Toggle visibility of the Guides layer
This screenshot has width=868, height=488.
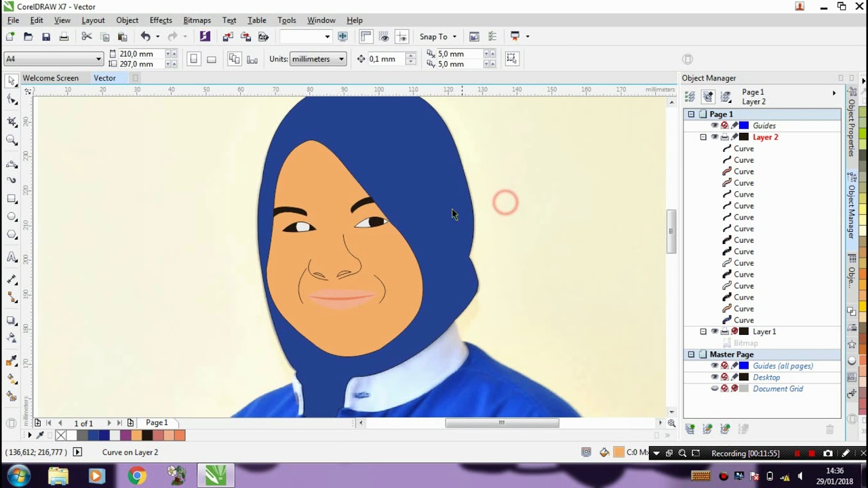coord(714,125)
